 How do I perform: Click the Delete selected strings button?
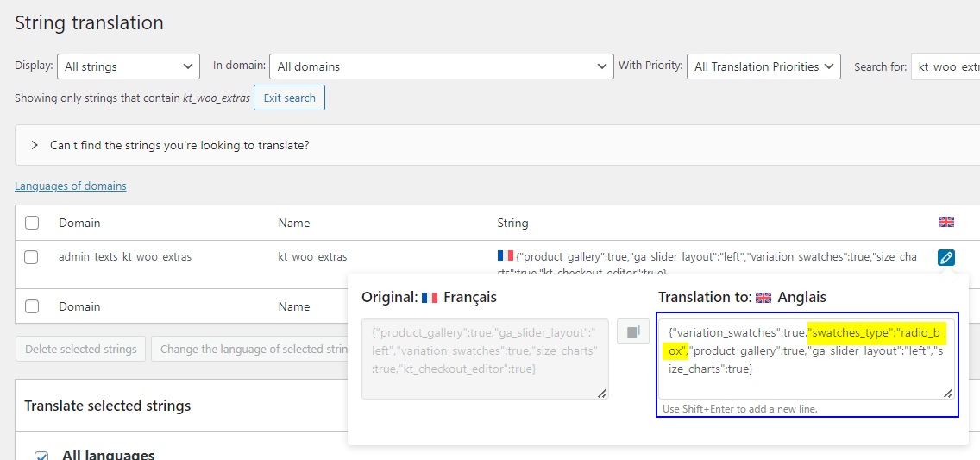point(81,350)
